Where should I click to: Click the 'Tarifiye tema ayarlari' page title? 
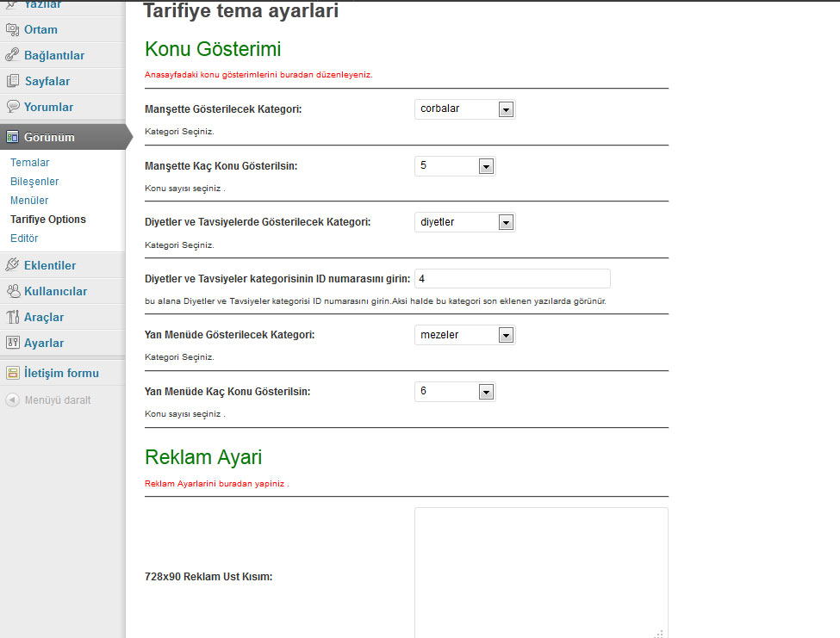[241, 10]
